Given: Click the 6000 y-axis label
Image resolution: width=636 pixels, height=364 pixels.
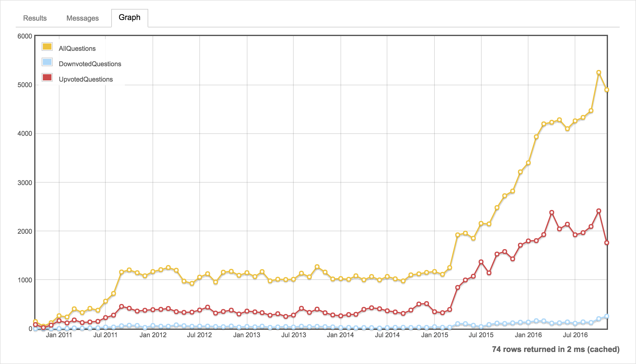Looking at the screenshot, I should 25,36.
